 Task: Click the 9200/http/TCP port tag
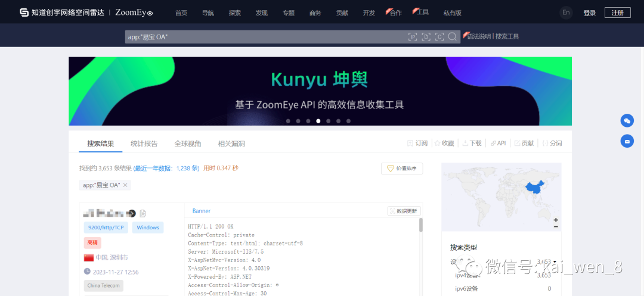pos(106,228)
